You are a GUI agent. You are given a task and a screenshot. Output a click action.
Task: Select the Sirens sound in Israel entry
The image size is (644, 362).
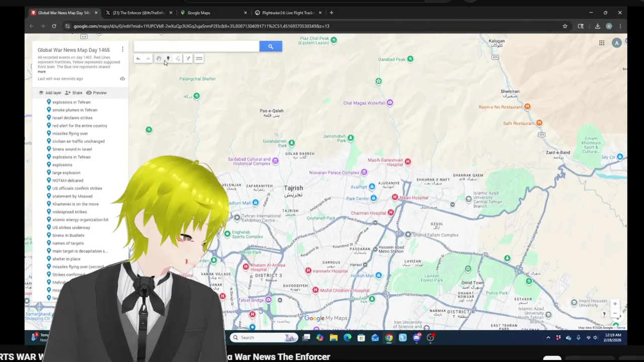(x=72, y=149)
